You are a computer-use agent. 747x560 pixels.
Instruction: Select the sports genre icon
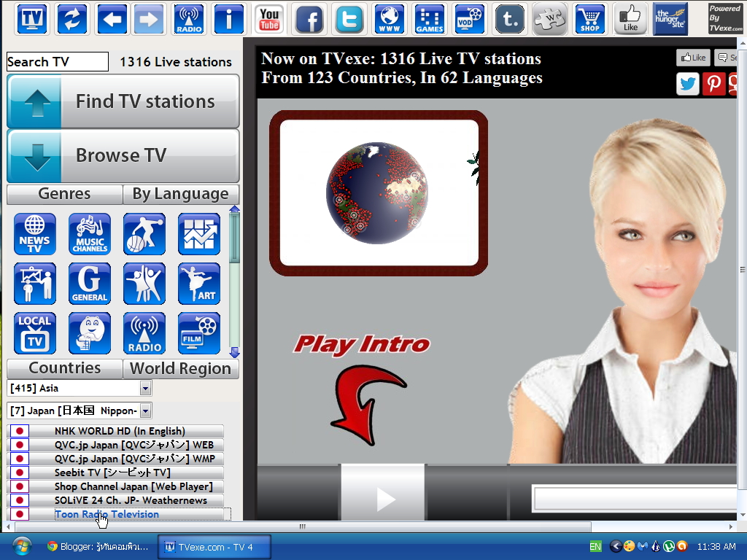(144, 234)
